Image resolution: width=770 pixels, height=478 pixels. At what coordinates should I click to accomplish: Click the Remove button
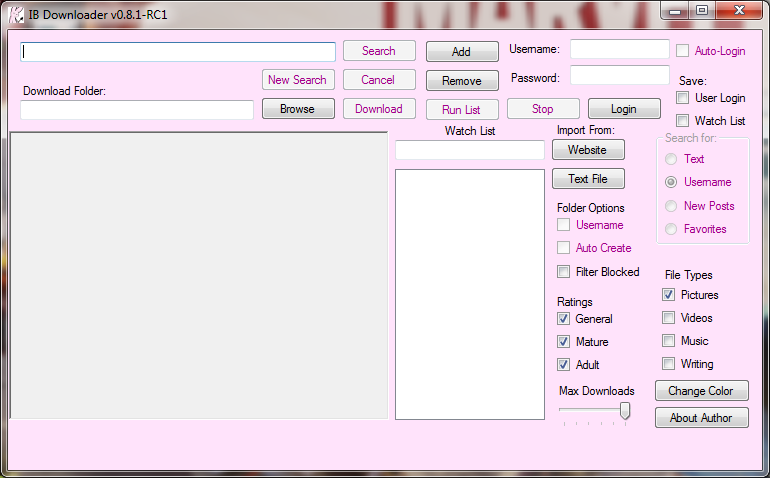462,81
